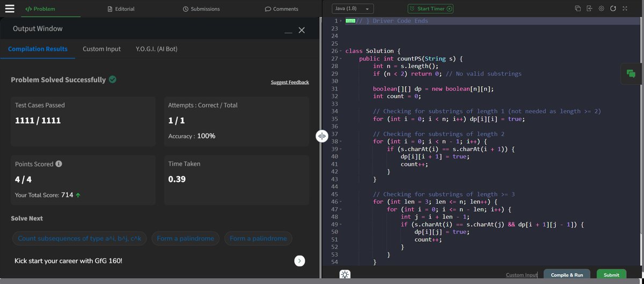Submit the solution
The image size is (644, 284).
(611, 275)
